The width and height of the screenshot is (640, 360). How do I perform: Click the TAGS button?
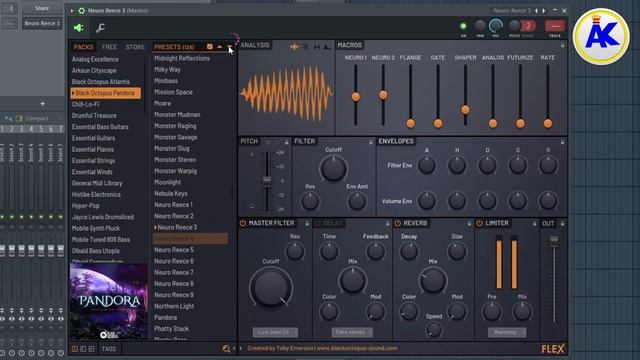click(x=109, y=349)
